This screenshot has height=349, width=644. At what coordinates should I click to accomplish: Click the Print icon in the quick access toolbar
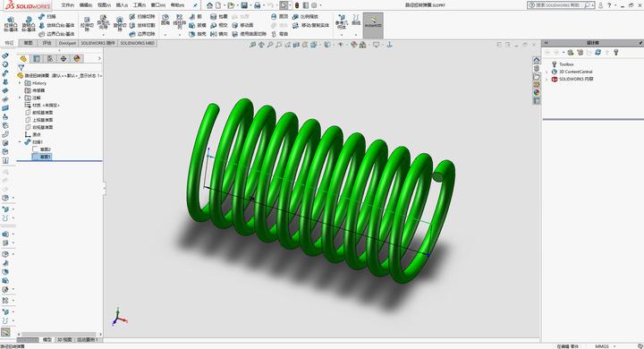coord(257,5)
